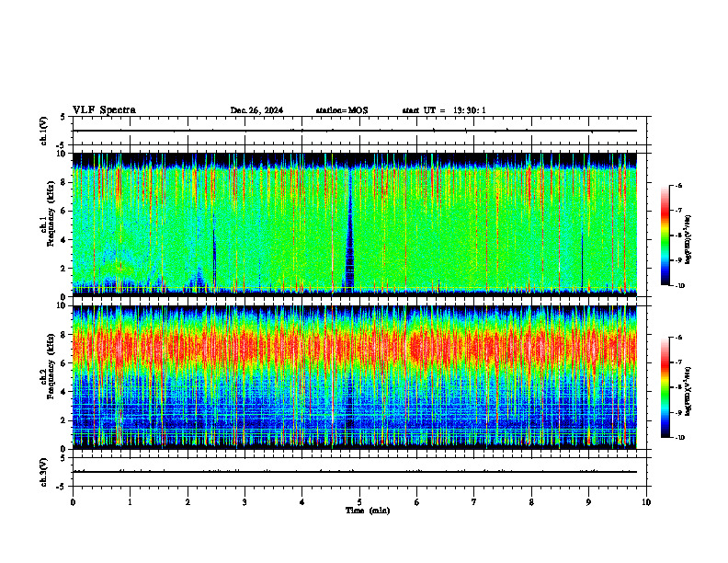The height and width of the screenshot is (563, 728).
Task: Click the ch.2 colorbar log(PSD) label
Action: tap(688, 392)
